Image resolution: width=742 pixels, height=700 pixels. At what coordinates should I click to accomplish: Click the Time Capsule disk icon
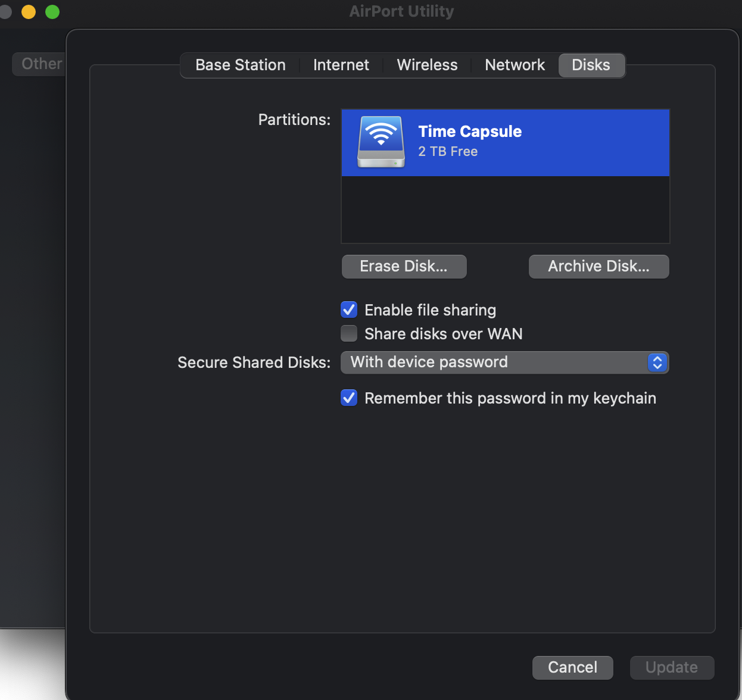(x=381, y=142)
